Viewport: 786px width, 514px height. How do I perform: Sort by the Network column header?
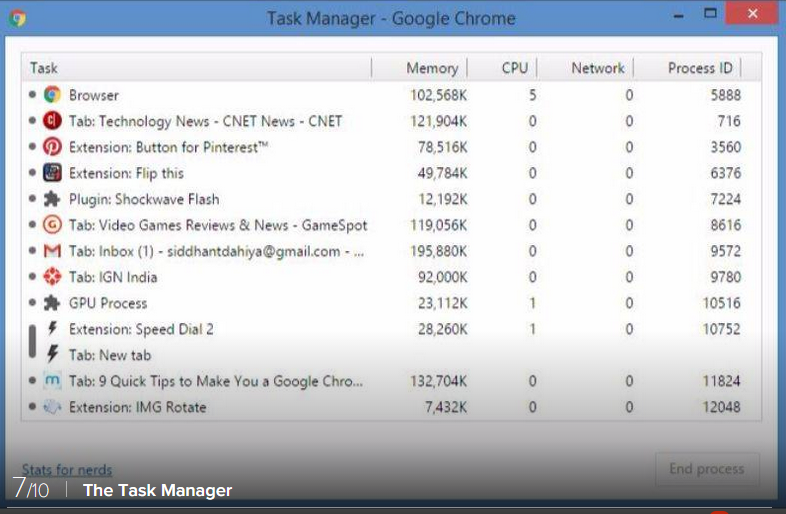click(585, 68)
